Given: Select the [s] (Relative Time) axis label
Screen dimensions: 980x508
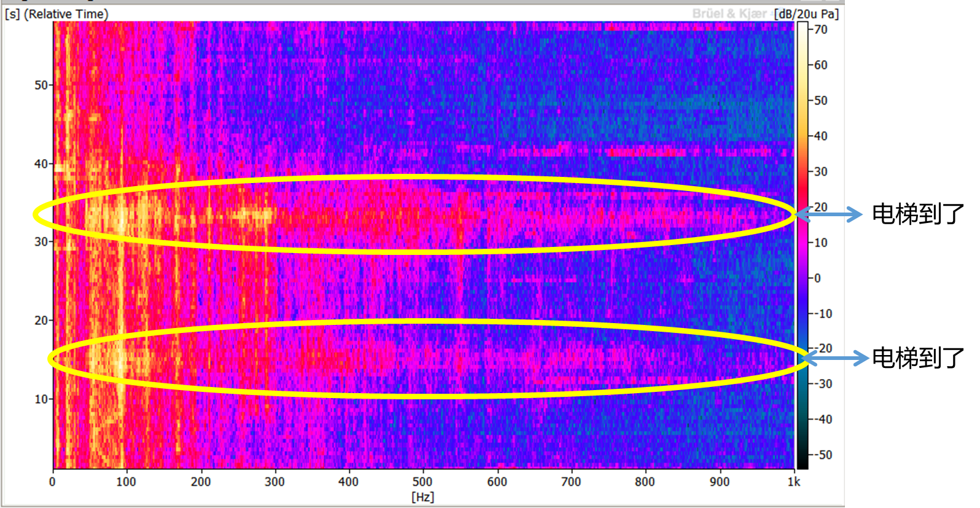Looking at the screenshot, I should point(56,14).
